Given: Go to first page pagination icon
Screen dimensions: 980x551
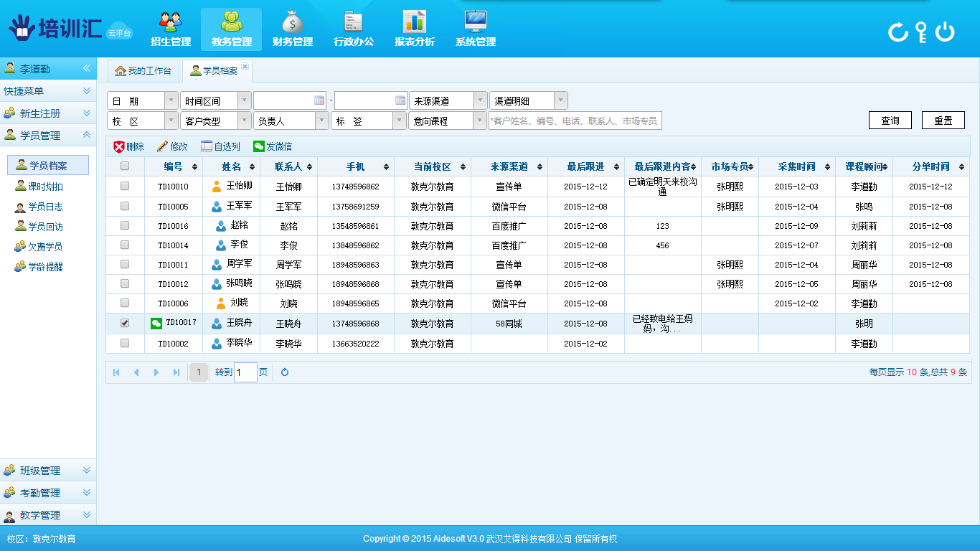Looking at the screenshot, I should point(116,372).
